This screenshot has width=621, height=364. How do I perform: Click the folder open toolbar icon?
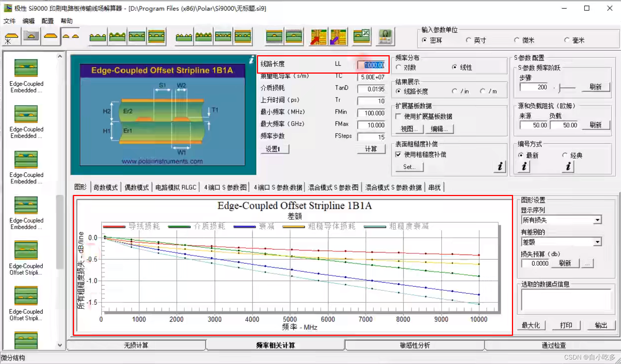pyautogui.click(x=31, y=36)
